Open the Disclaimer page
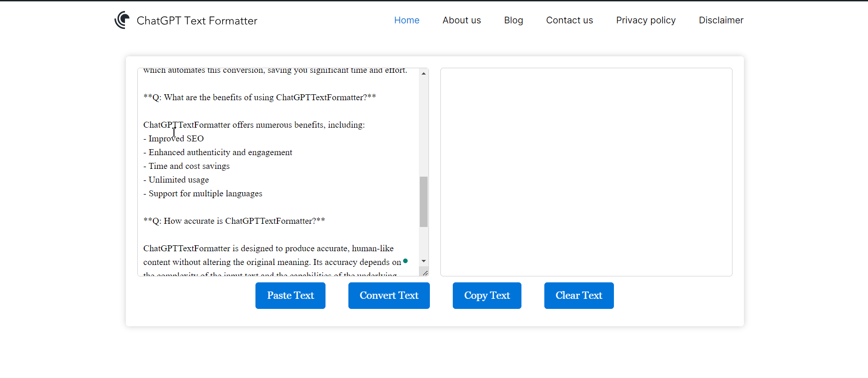 coord(721,20)
